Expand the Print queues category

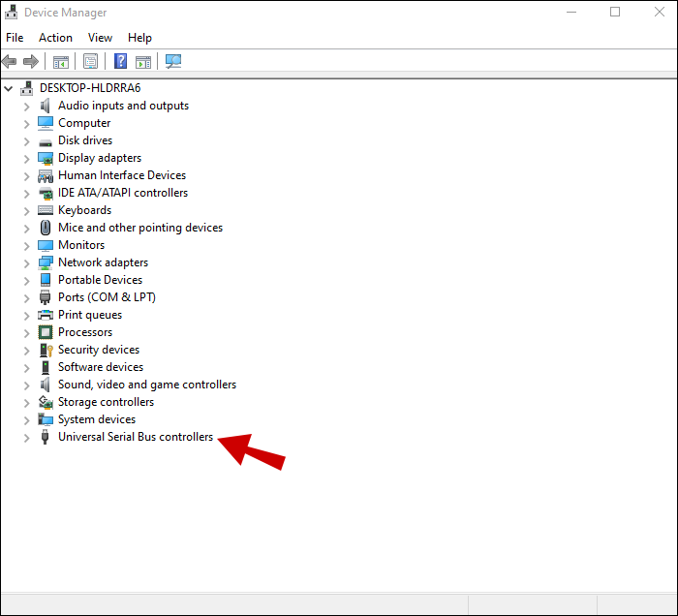(x=26, y=316)
